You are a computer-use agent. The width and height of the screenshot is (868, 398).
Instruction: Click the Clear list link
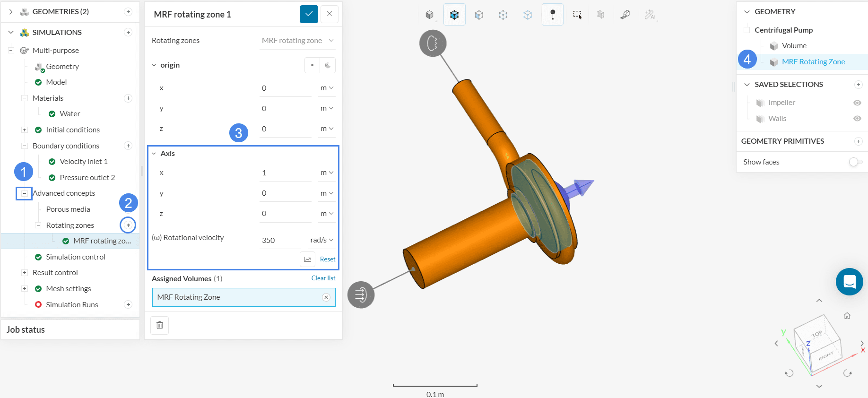(323, 278)
